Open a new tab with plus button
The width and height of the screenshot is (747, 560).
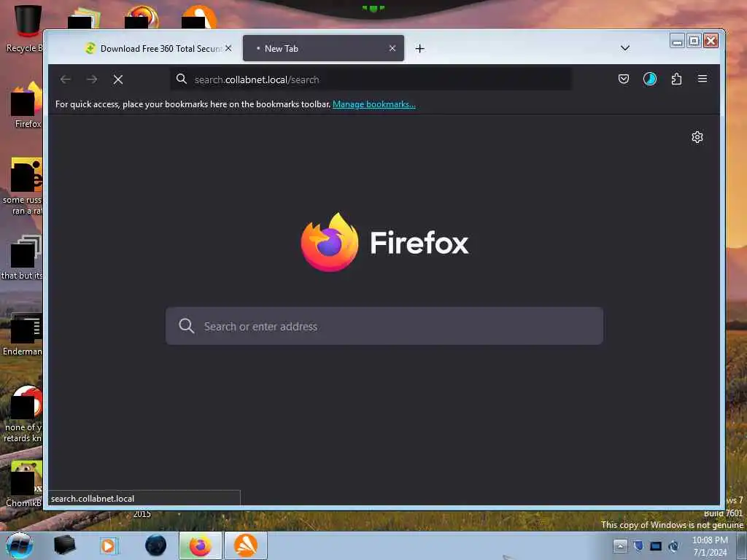[x=419, y=49]
